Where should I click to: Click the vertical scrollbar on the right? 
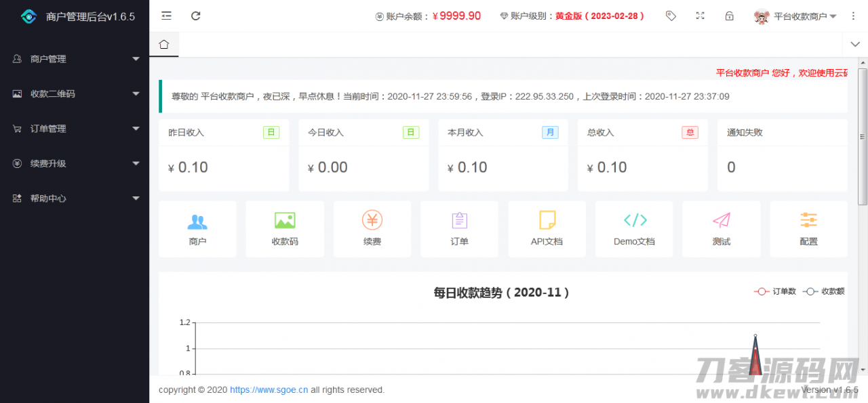coord(863,135)
